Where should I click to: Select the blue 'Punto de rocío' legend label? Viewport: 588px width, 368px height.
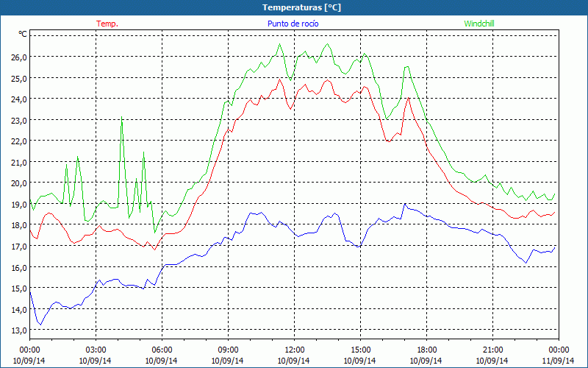coord(293,24)
